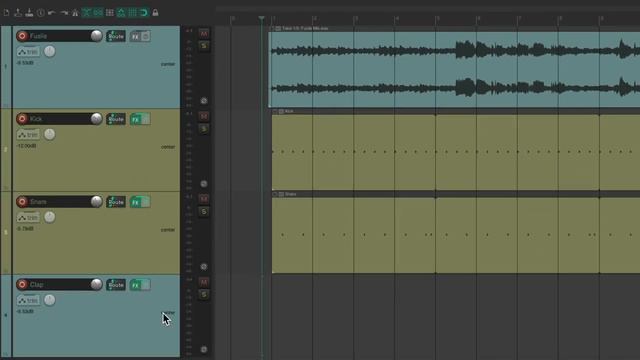Image resolution: width=640 pixels, height=360 pixels.
Task: Arm the Kick track for recording
Action: [22, 119]
